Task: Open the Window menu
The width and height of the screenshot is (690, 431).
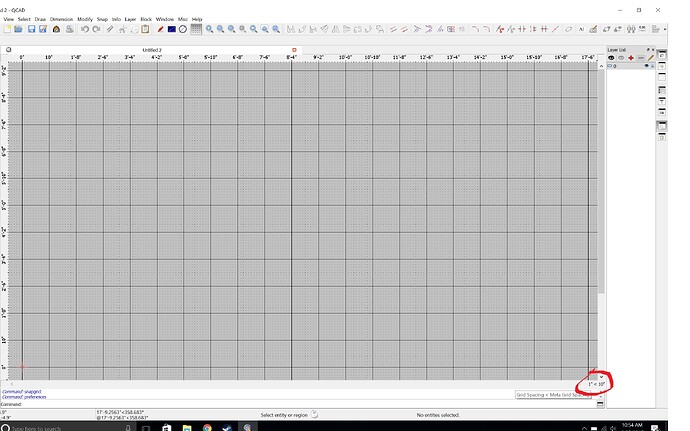Action: tap(165, 19)
